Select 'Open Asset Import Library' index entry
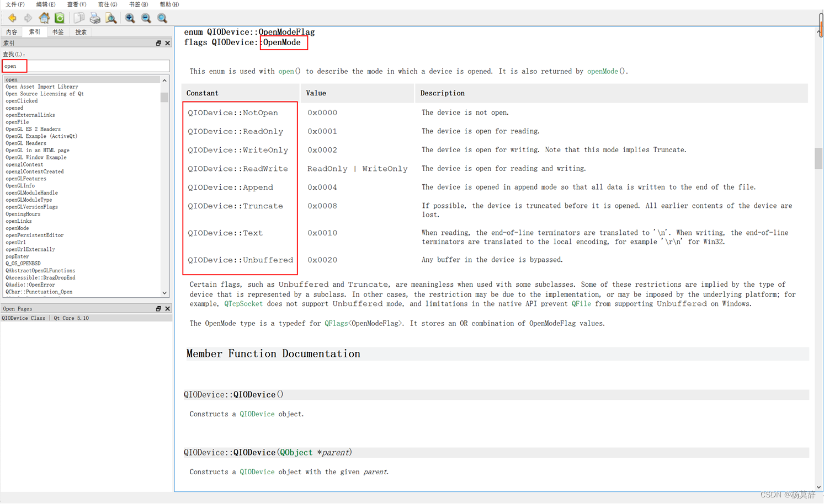The image size is (824, 504). 42,87
